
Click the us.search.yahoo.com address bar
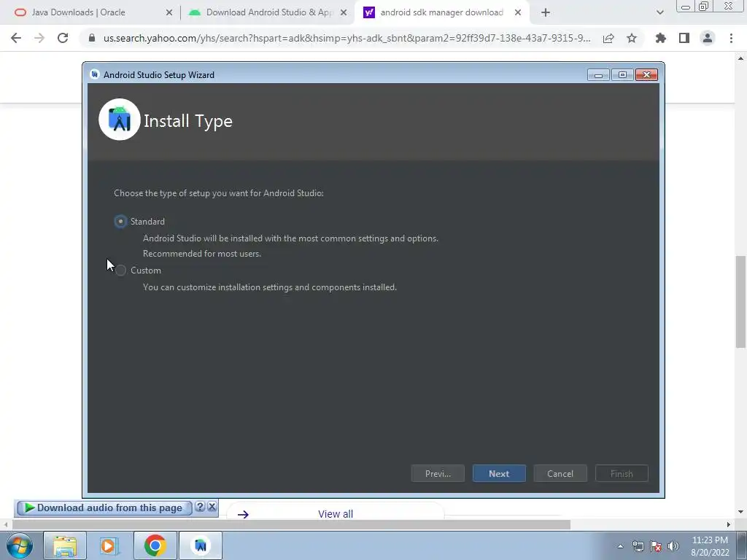pyautogui.click(x=347, y=38)
